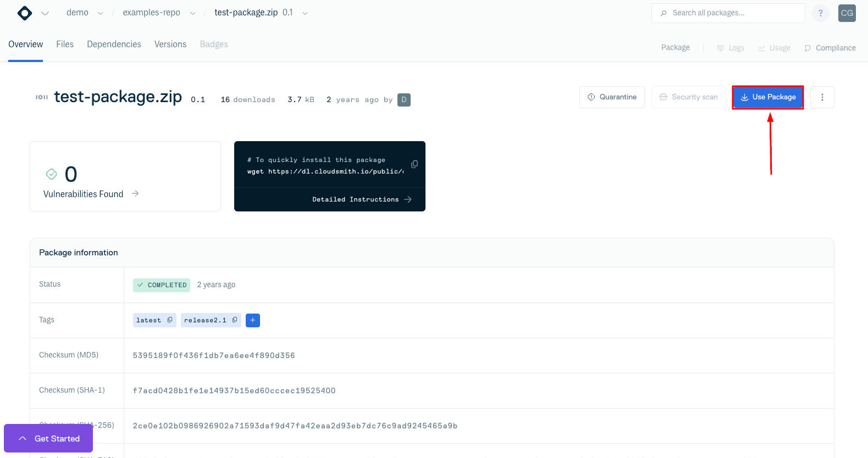Copy the 'release2.1' tag
Viewport: 868px width, 458px height.
pyautogui.click(x=235, y=320)
